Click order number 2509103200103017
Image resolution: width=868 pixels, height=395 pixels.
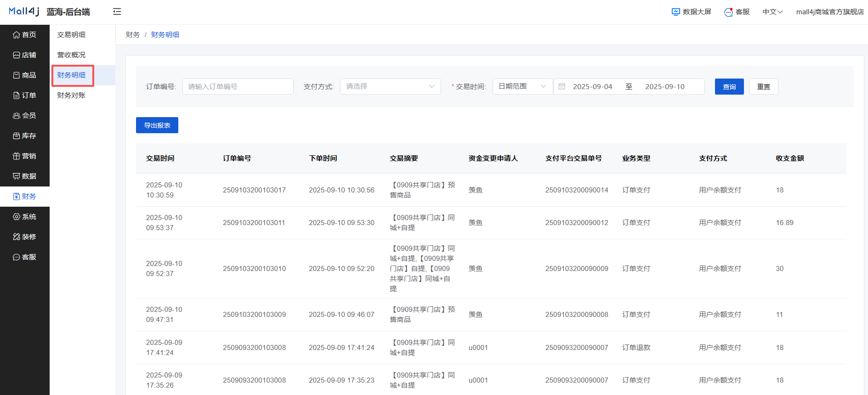coord(254,190)
